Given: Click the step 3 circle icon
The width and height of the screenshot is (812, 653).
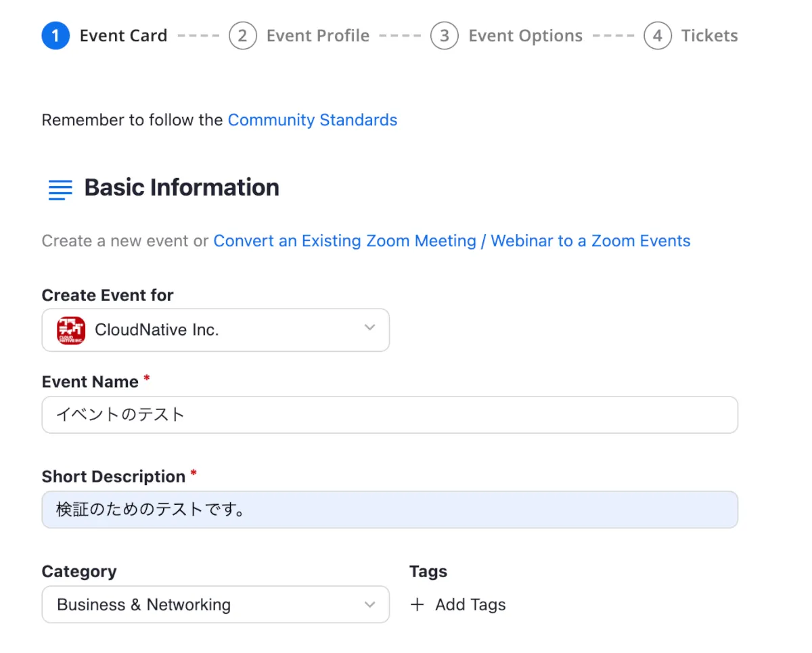Looking at the screenshot, I should [445, 36].
